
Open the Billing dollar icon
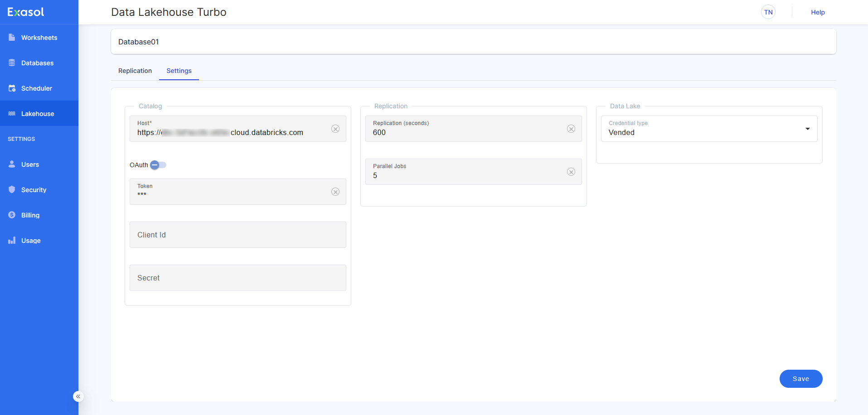(x=12, y=215)
